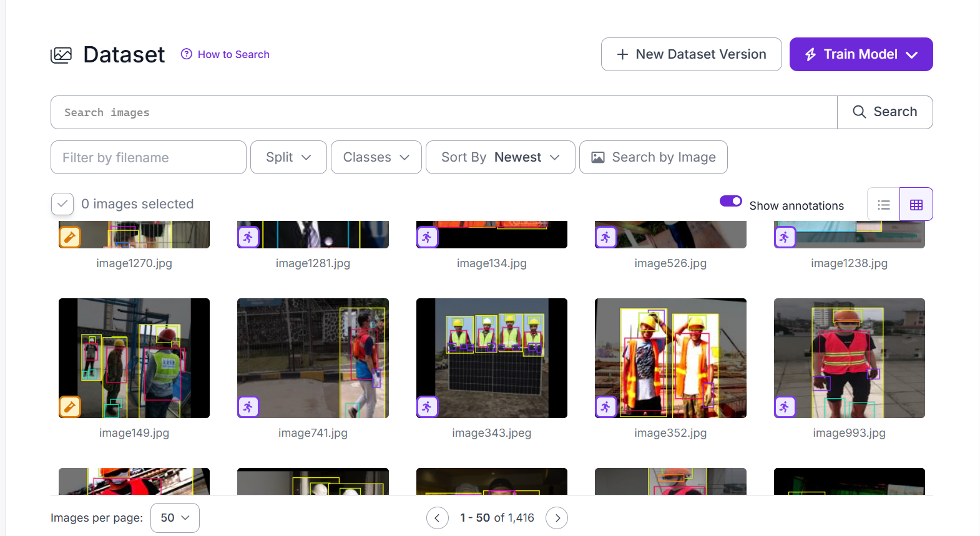Switch to list view
The image size is (980, 536).
click(x=883, y=204)
